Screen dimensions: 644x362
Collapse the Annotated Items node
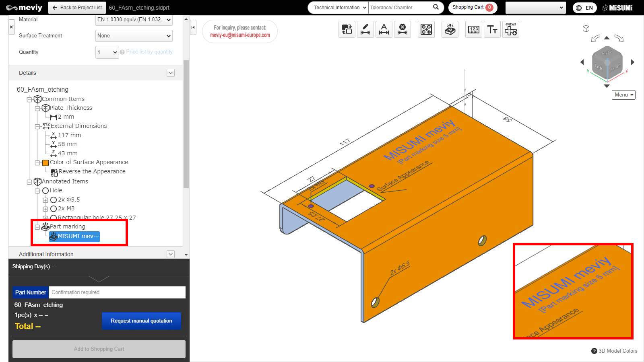pos(29,182)
